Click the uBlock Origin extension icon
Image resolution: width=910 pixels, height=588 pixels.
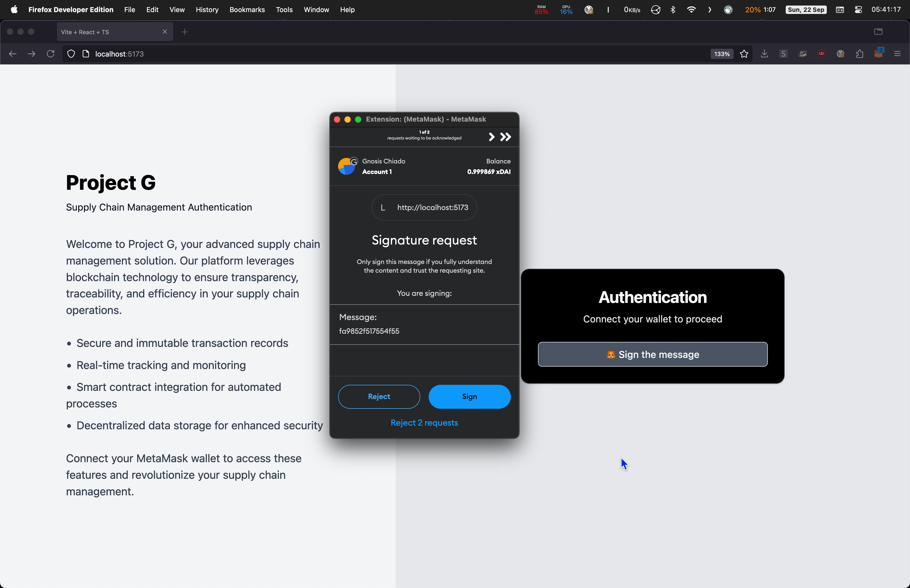822,54
